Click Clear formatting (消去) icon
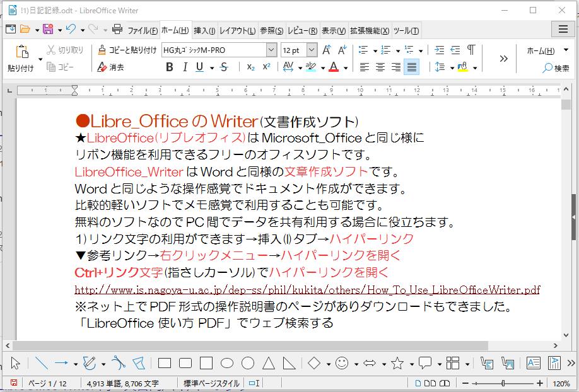The image size is (579, 392). (x=102, y=67)
